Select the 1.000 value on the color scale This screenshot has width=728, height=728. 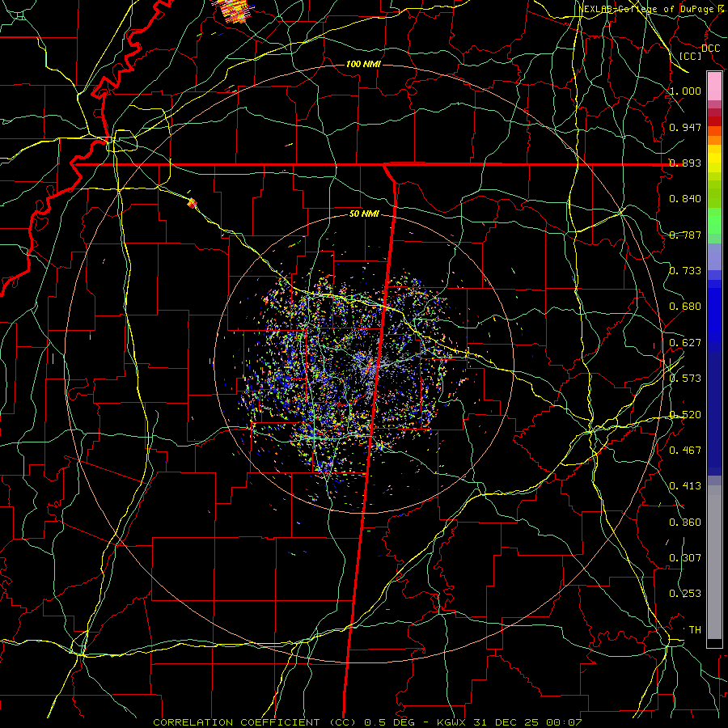pos(685,91)
